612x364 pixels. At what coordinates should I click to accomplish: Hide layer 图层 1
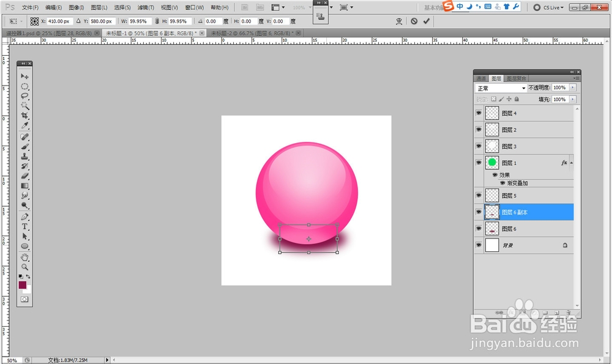click(x=479, y=162)
